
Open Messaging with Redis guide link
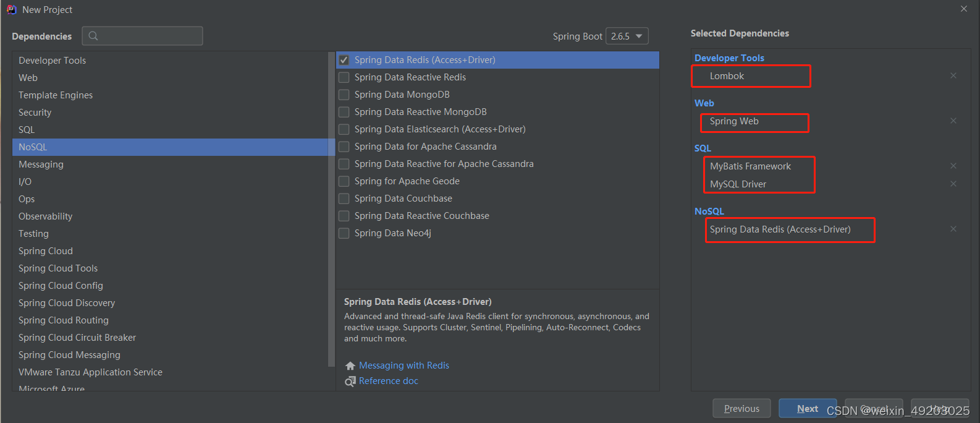(404, 365)
